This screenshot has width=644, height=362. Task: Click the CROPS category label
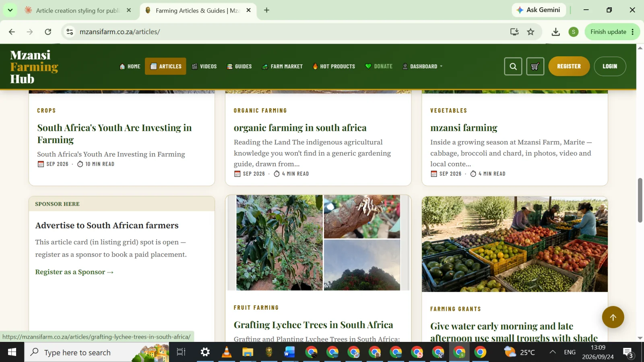pyautogui.click(x=46, y=111)
